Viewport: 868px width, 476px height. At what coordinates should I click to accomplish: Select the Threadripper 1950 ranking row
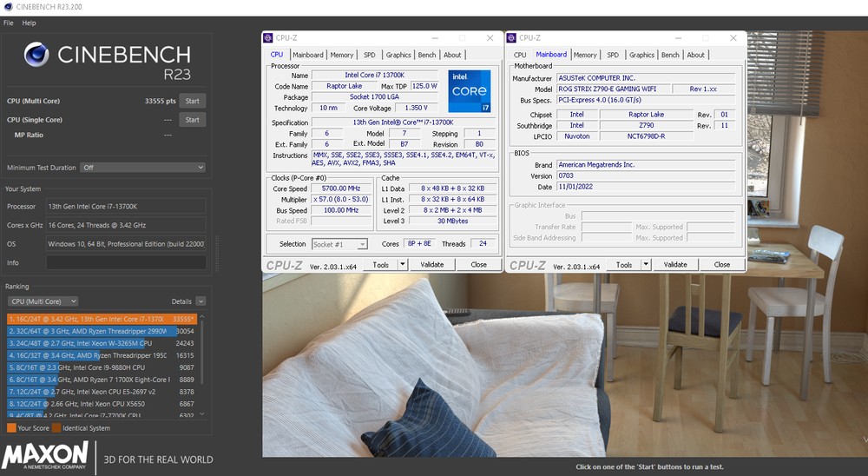(x=102, y=356)
